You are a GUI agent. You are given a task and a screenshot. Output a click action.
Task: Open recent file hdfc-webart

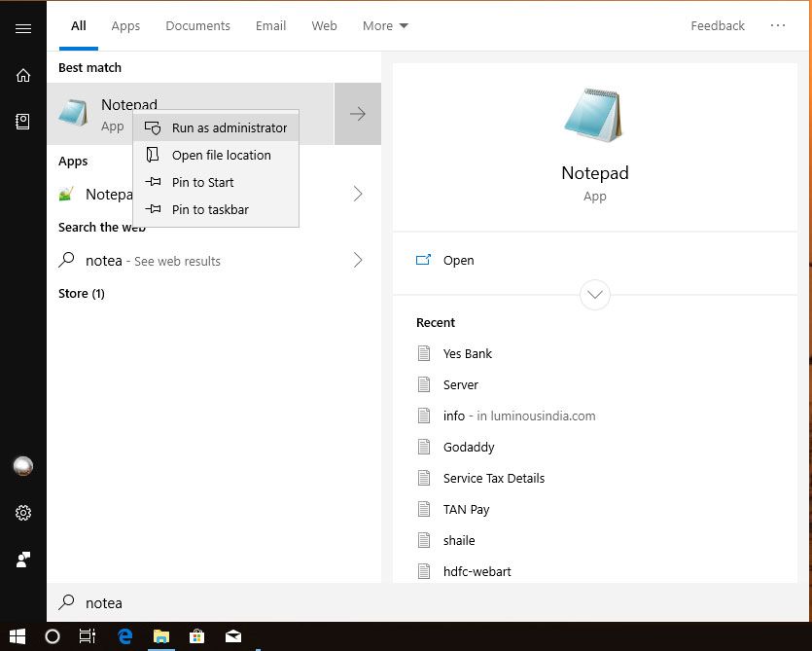click(477, 571)
